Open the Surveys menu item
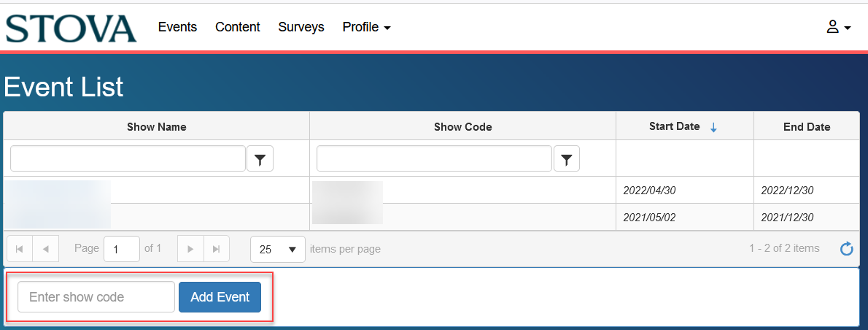 coord(301,26)
